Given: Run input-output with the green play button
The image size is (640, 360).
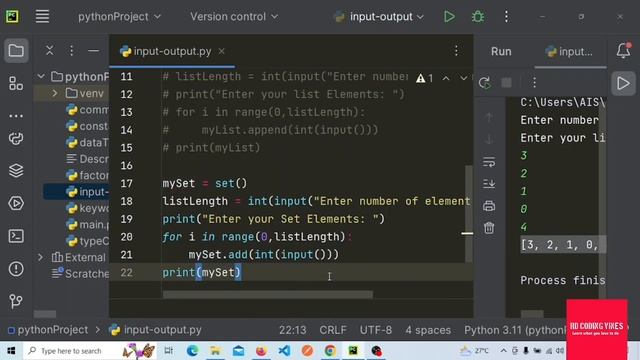Looking at the screenshot, I should (449, 17).
